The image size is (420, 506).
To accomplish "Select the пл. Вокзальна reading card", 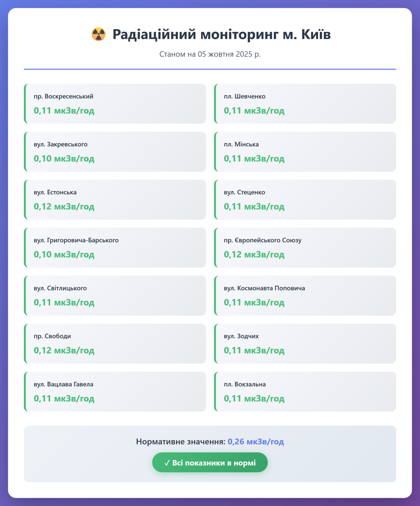I will [x=305, y=391].
